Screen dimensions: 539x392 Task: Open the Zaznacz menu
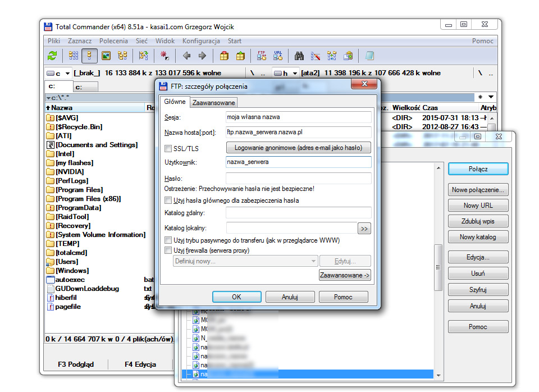(x=80, y=41)
